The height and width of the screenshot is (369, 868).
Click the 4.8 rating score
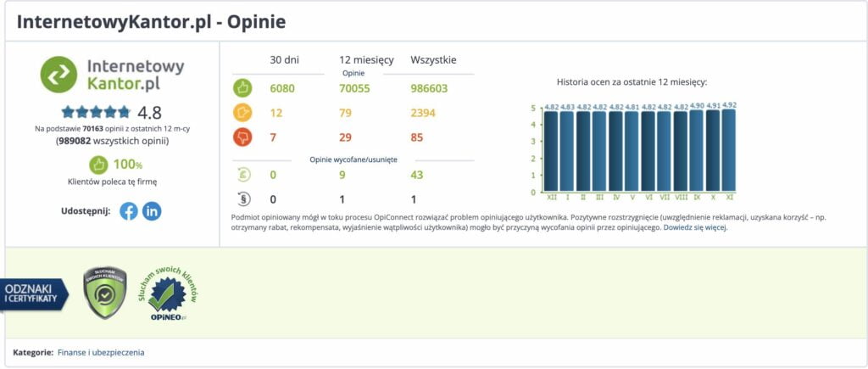(149, 113)
